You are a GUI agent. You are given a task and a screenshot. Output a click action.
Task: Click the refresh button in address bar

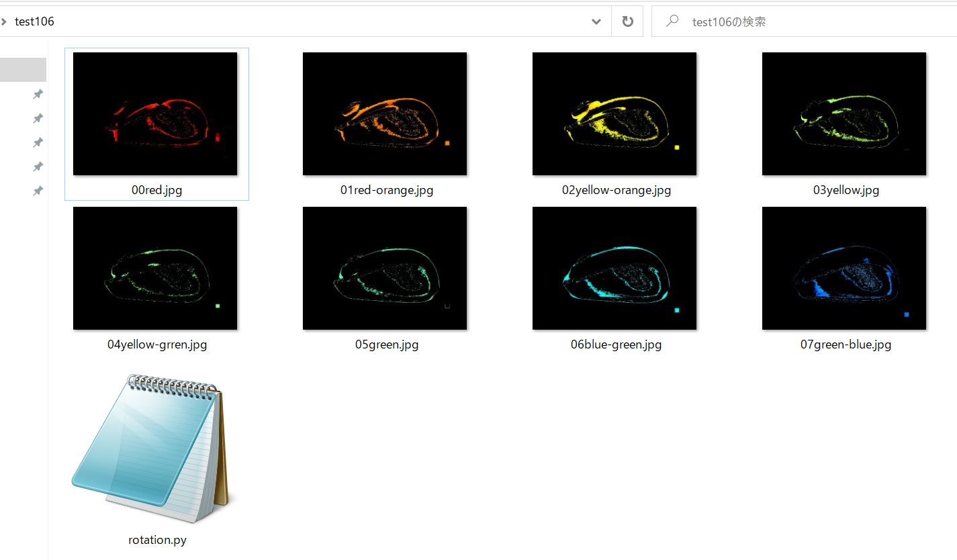627,21
